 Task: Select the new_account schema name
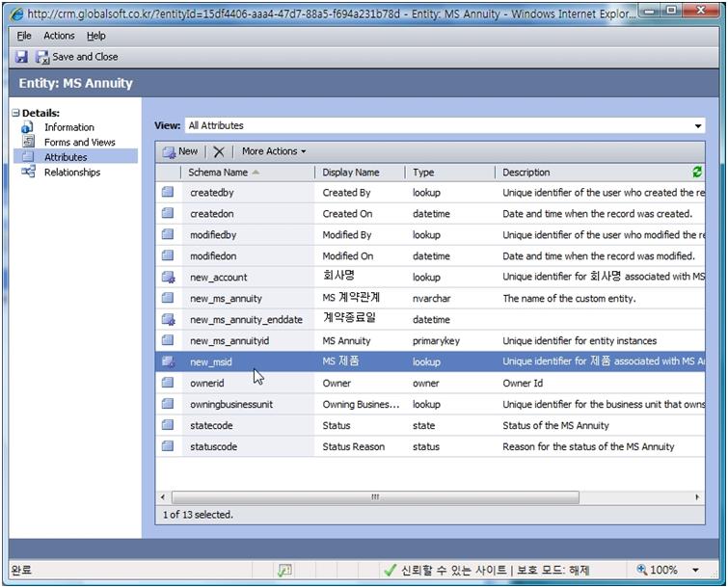pos(218,278)
